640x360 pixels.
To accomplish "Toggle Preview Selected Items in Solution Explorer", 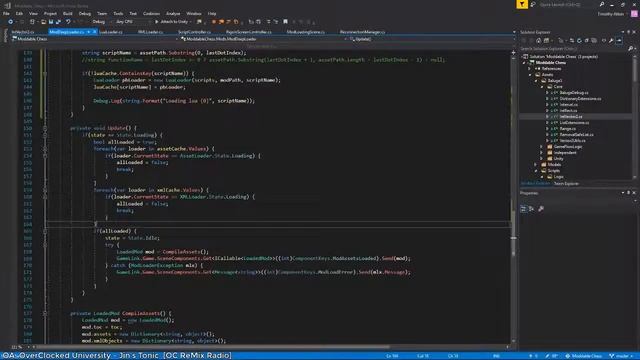I will click(619, 40).
